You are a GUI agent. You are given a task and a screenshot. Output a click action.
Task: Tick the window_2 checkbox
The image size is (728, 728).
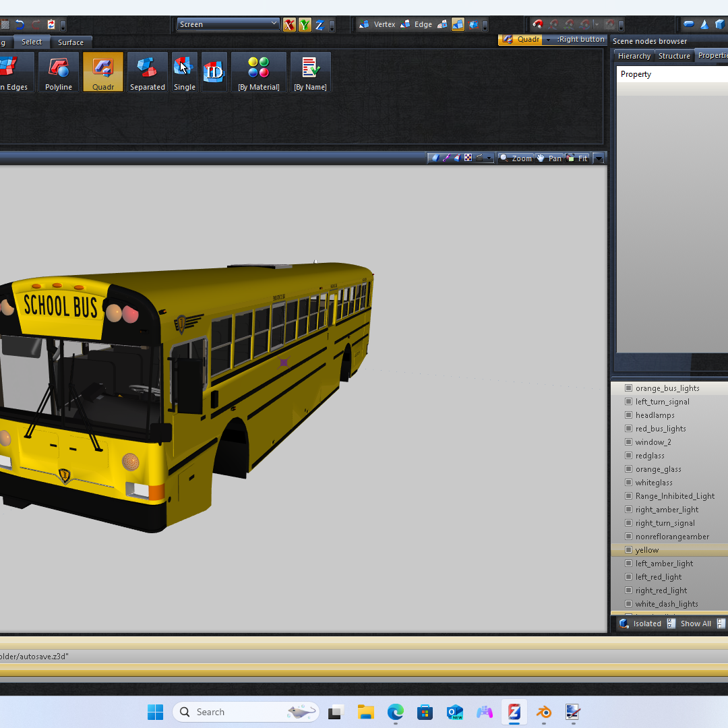(628, 442)
